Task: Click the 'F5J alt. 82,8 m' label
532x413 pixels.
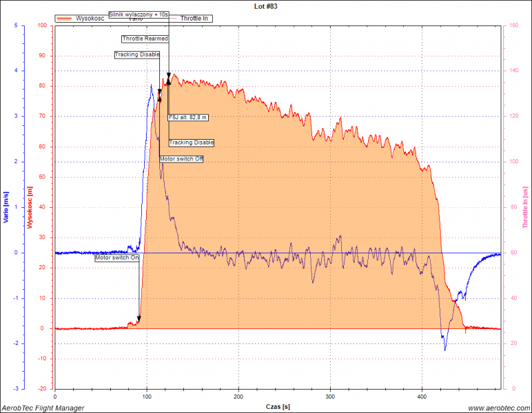Action: point(188,117)
